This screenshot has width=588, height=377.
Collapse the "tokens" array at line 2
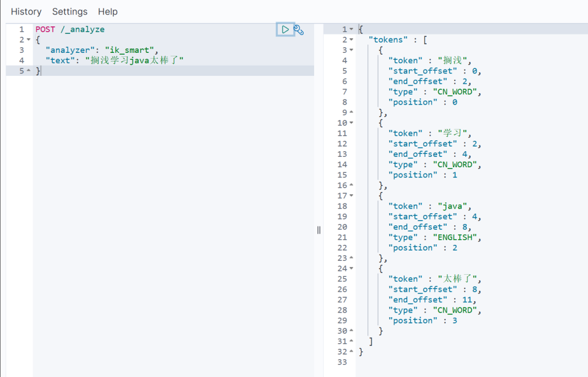(x=351, y=40)
